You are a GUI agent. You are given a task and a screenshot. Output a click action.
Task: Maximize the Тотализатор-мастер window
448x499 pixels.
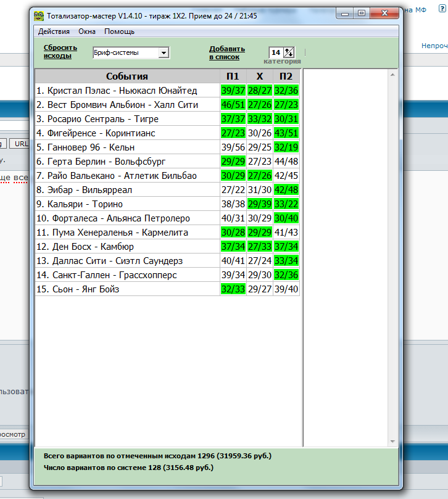(x=362, y=14)
